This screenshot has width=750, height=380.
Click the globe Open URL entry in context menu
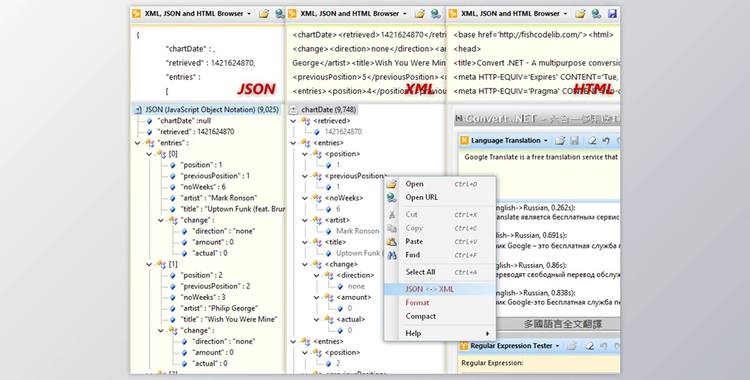[440, 197]
